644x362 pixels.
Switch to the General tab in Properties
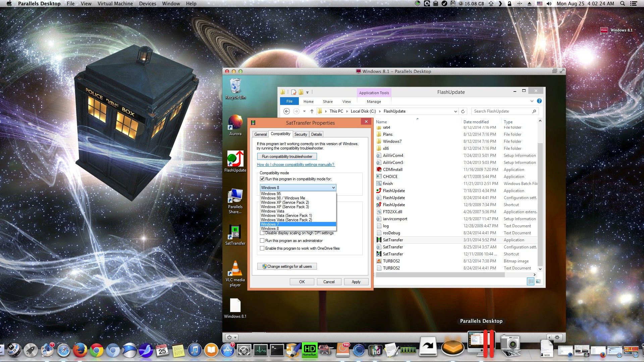pyautogui.click(x=261, y=134)
